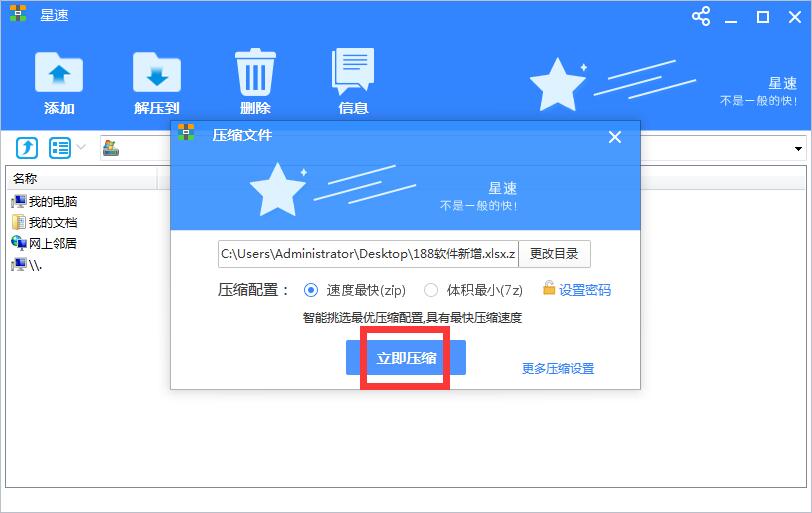Screen dimensions: 812x513
Task: Expand the view mode dropdown chevron
Action: [x=82, y=148]
